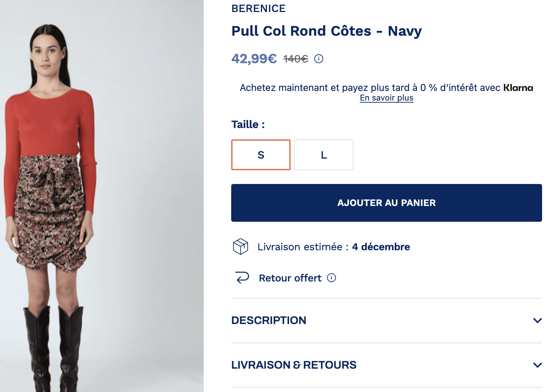The height and width of the screenshot is (392, 551).
Task: Click the info icon next to the price
Action: (319, 59)
